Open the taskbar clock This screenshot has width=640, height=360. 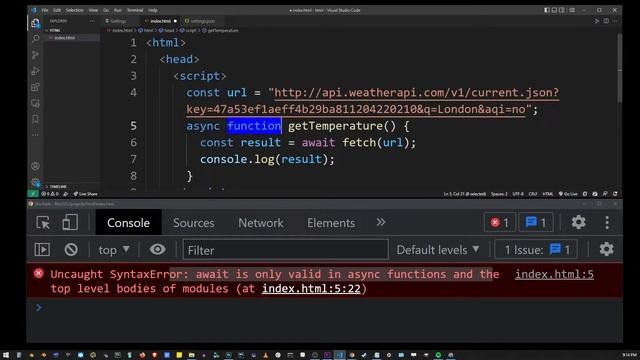point(629,355)
